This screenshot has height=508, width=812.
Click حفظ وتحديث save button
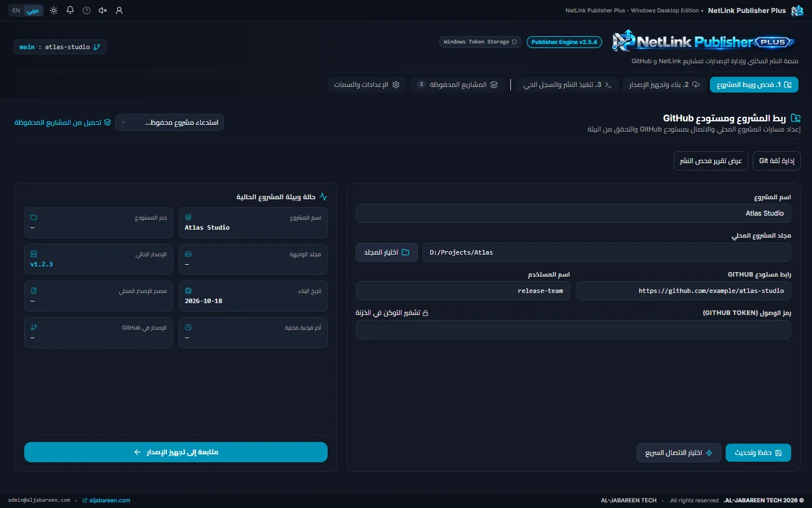coord(758,453)
